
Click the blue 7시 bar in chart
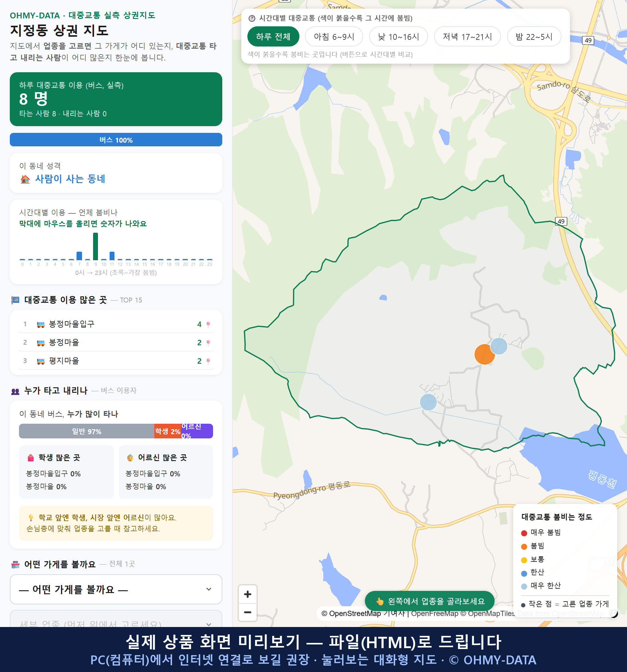click(x=79, y=256)
